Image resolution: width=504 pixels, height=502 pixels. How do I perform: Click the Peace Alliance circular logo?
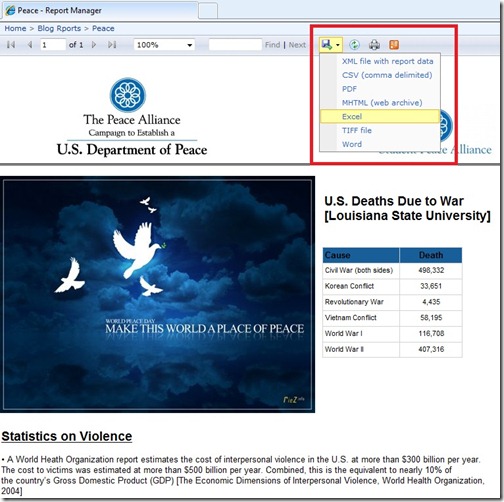point(128,95)
